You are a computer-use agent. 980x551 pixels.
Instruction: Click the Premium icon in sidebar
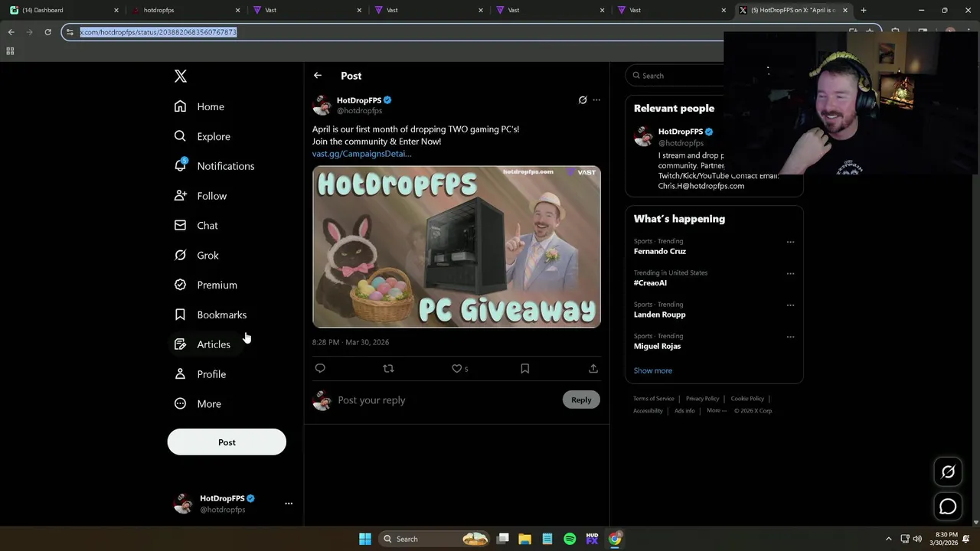(x=180, y=285)
